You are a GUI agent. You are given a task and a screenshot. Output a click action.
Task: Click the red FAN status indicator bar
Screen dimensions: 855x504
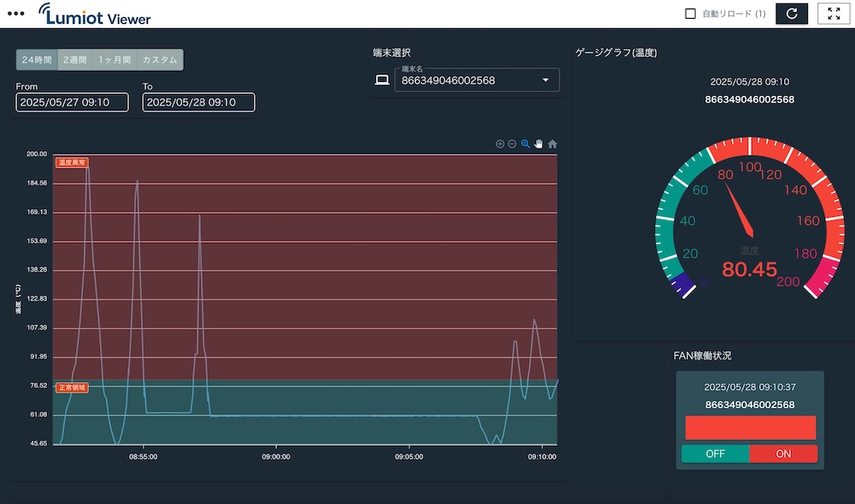click(750, 428)
